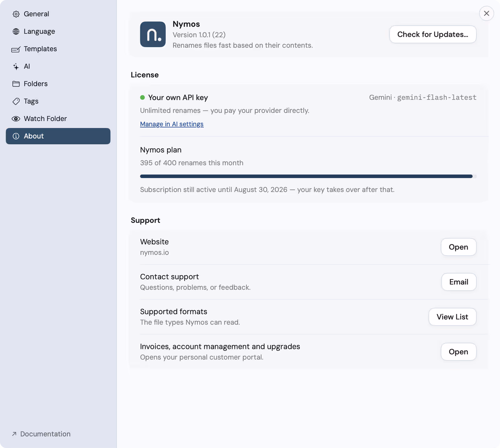500x448 pixels.
Task: Select the About label in sidebar
Action: click(x=34, y=136)
